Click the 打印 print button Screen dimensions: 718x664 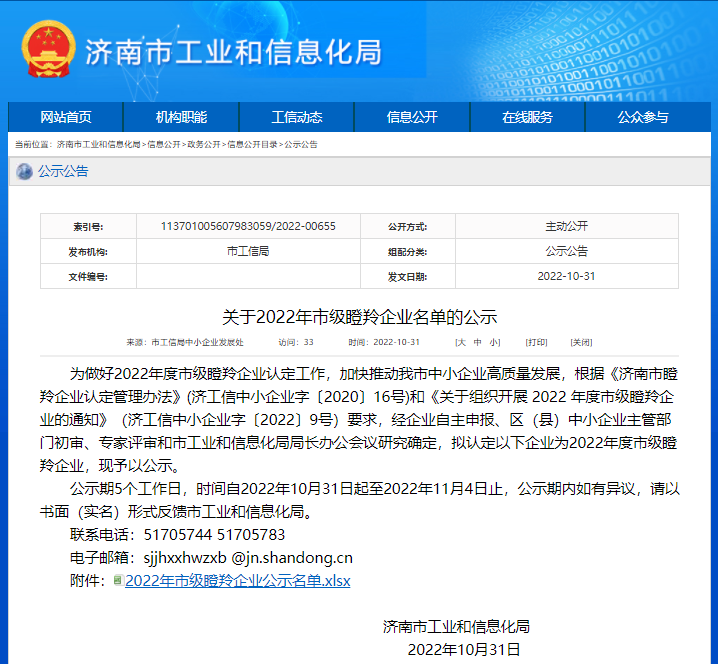(536, 343)
